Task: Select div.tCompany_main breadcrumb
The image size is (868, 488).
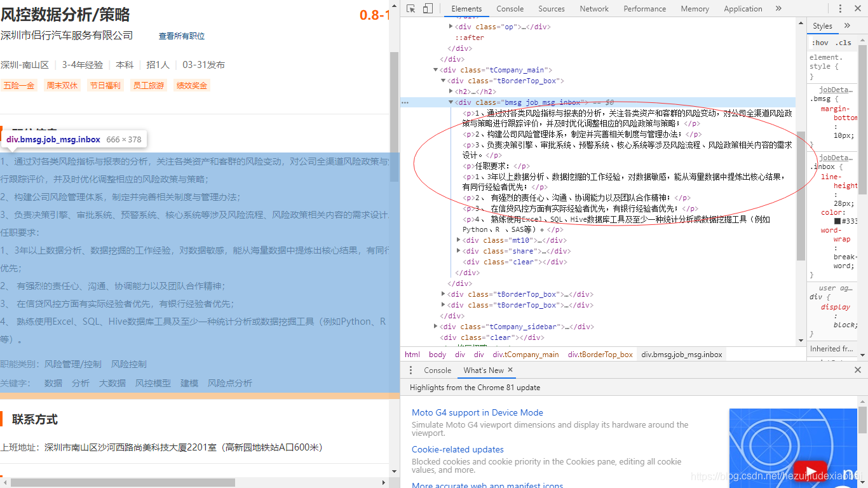Action: click(526, 355)
